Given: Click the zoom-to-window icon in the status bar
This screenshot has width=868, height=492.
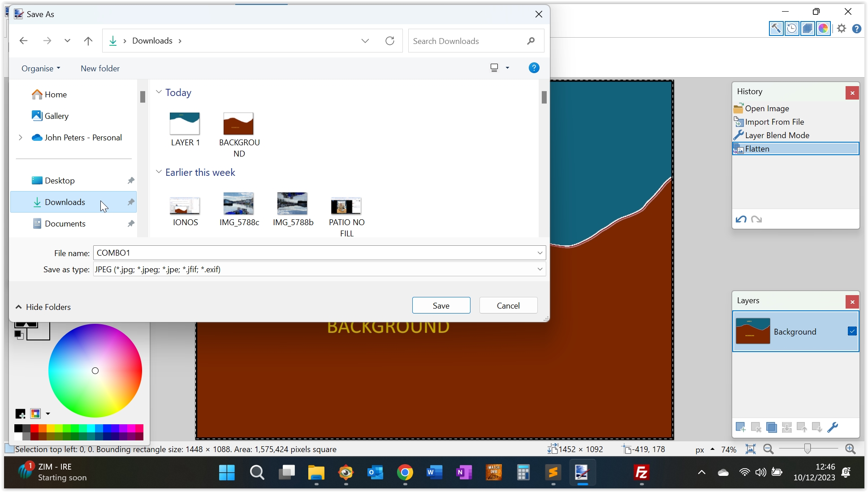Looking at the screenshot, I should pos(751,449).
